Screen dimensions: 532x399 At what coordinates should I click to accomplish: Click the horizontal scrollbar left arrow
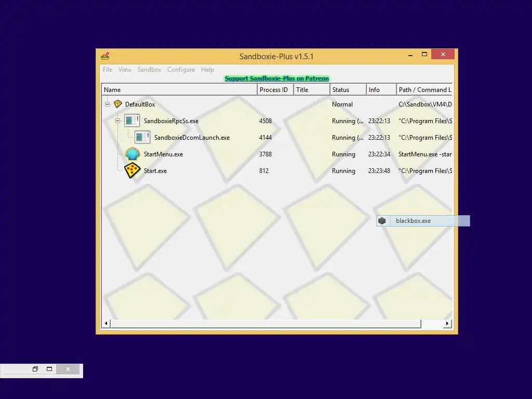pos(106,323)
